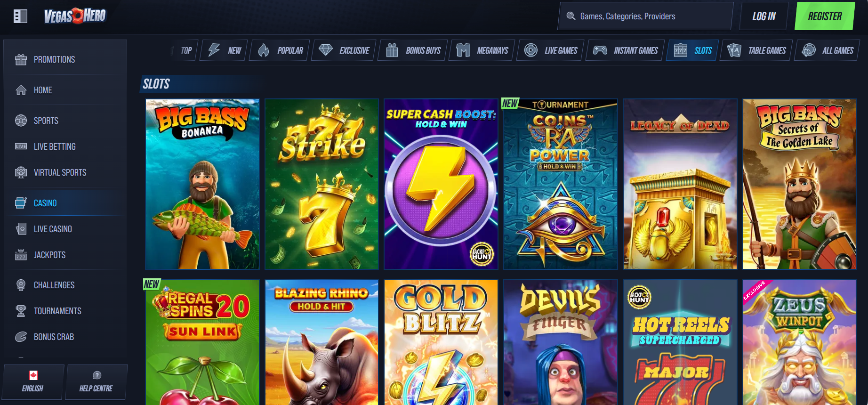The height and width of the screenshot is (405, 868).
Task: Open Legacy of Dead slot
Action: 680,184
